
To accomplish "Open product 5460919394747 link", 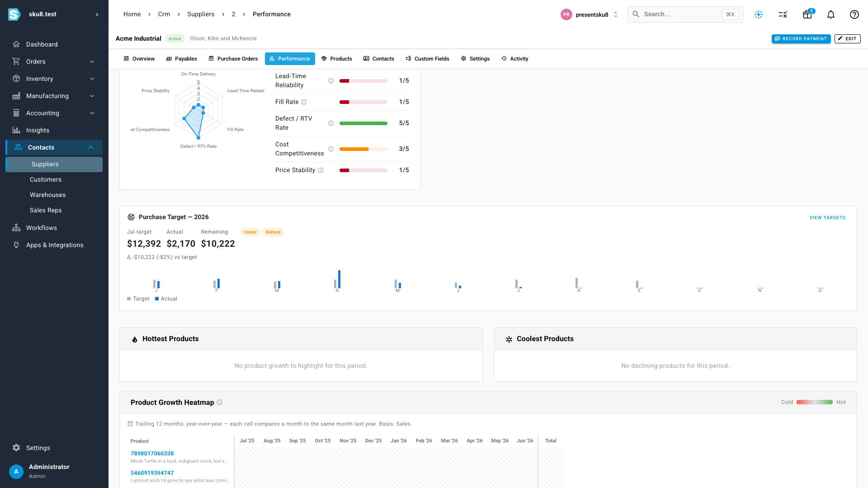I will pyautogui.click(x=152, y=473).
